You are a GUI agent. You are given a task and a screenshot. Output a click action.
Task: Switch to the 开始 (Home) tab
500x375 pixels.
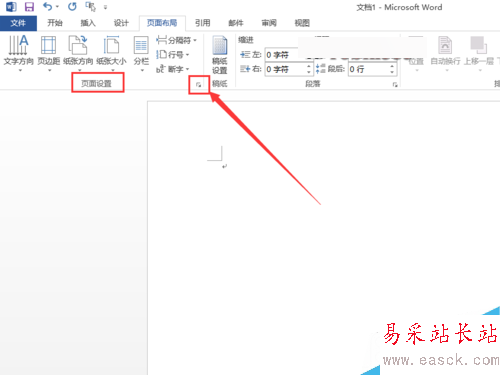[x=55, y=23]
